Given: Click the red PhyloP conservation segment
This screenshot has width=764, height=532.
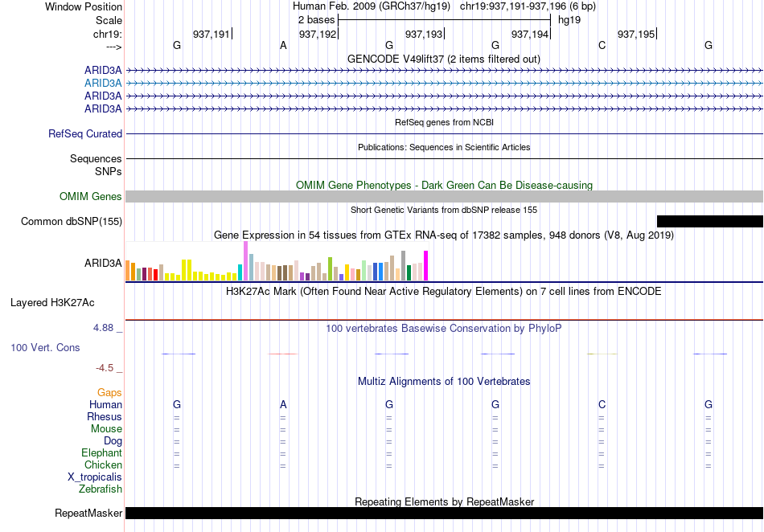Looking at the screenshot, I should click(283, 354).
